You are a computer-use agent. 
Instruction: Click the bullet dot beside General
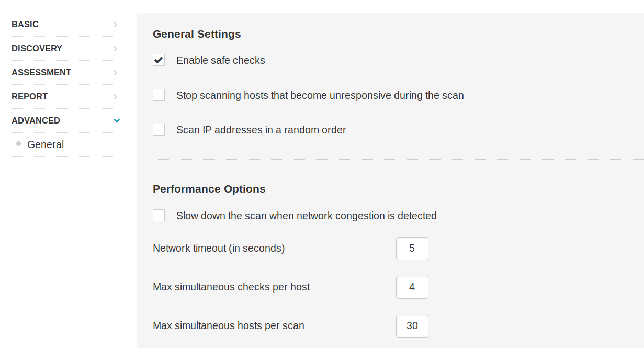click(x=19, y=144)
